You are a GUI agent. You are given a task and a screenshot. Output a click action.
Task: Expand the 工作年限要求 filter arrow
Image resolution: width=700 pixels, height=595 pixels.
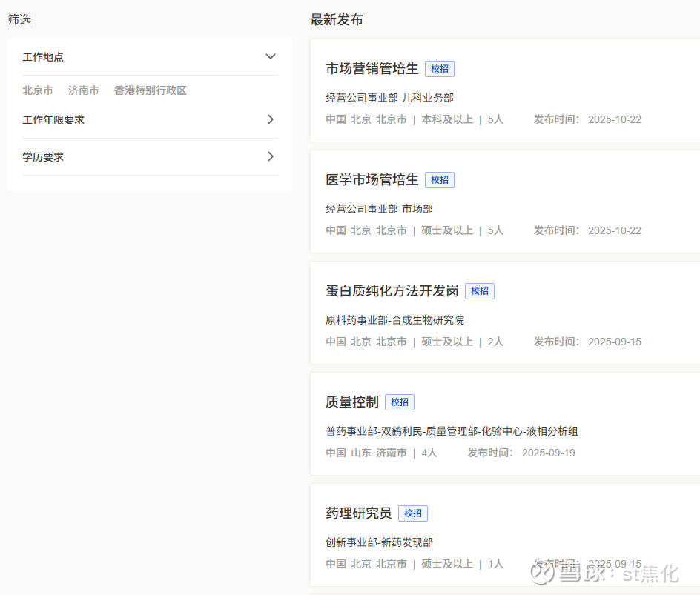271,119
